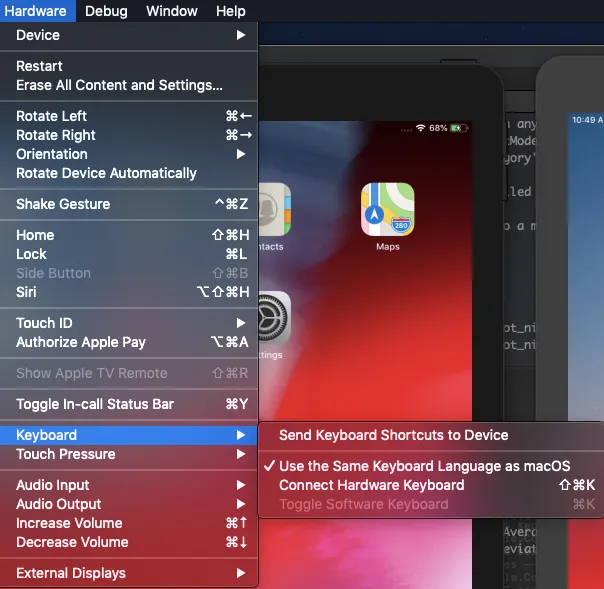Expand the Keyboard submenu
Viewport: 604px width, 589px height.
[x=129, y=435]
